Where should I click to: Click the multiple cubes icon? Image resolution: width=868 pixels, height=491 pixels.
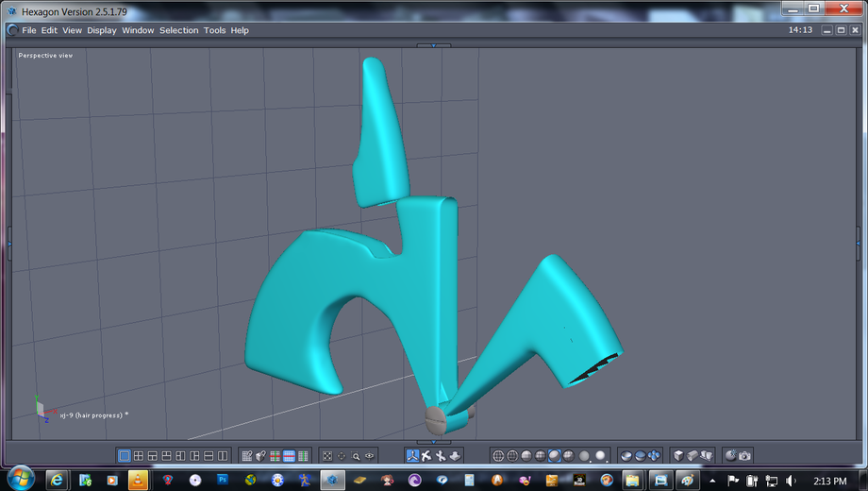coord(707,455)
